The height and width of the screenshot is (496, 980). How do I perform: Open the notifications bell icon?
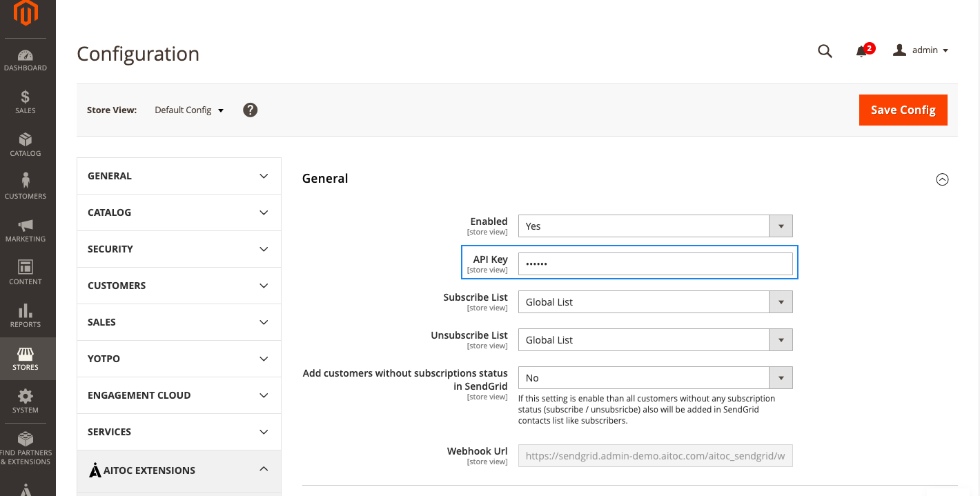pyautogui.click(x=861, y=51)
